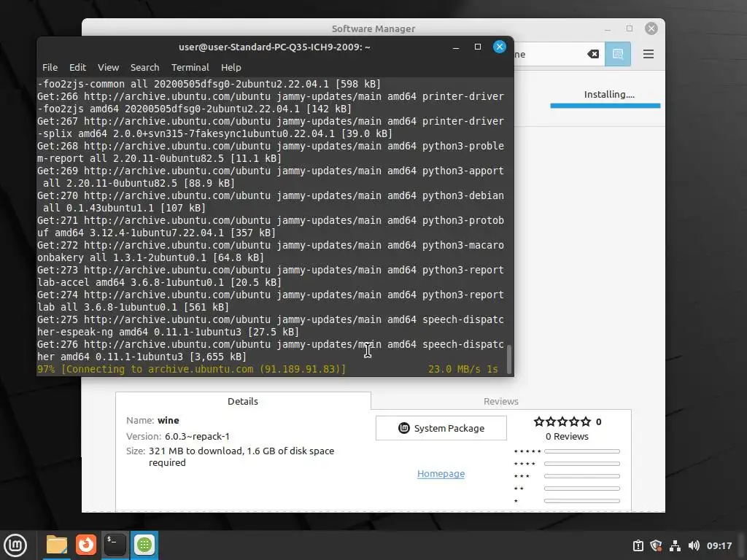The height and width of the screenshot is (560, 747).
Task: Click the terminal's vertical scrollbar
Action: tap(508, 359)
